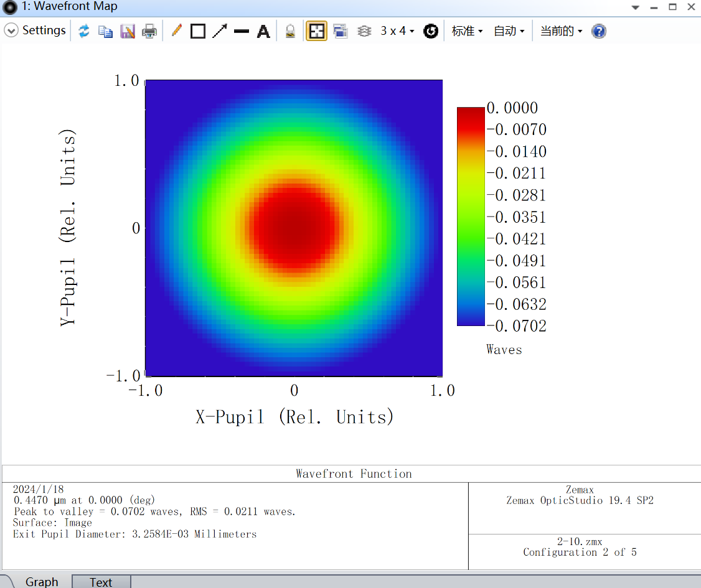
Task: Click the Exit Pupil Diameter text
Action: click(134, 534)
